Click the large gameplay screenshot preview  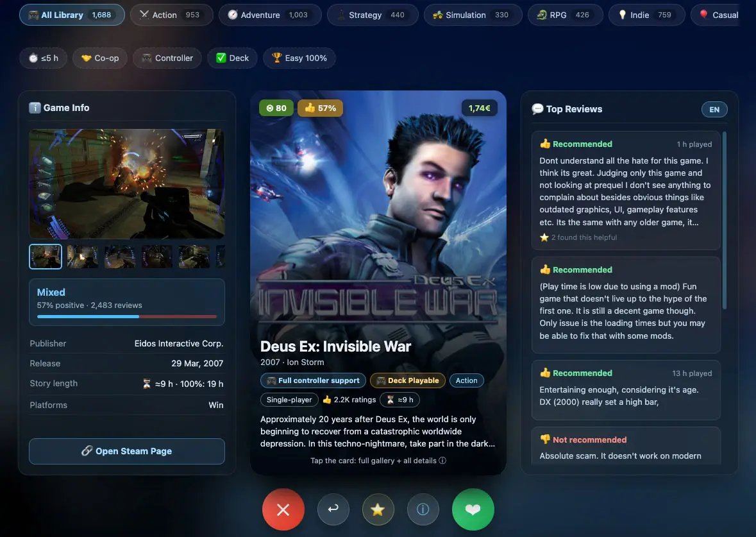127,184
